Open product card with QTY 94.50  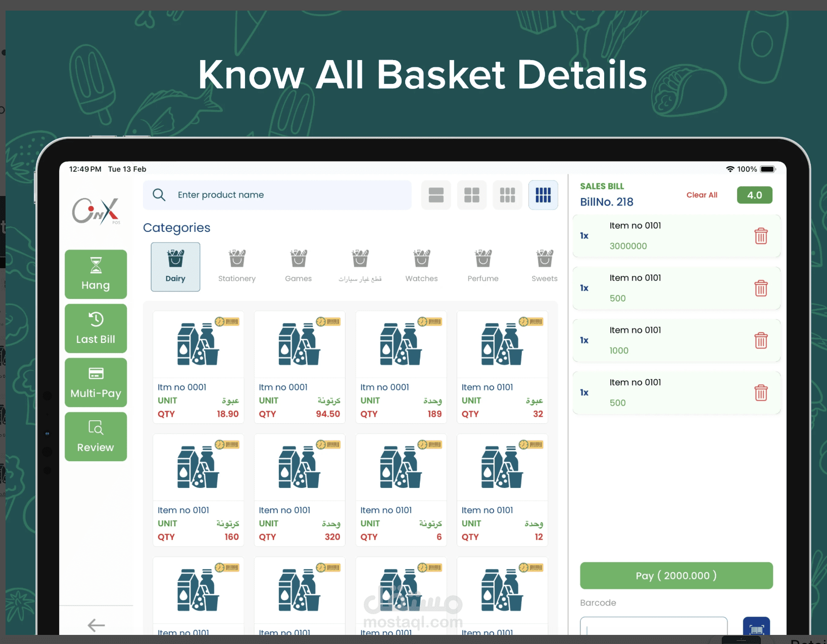point(300,367)
